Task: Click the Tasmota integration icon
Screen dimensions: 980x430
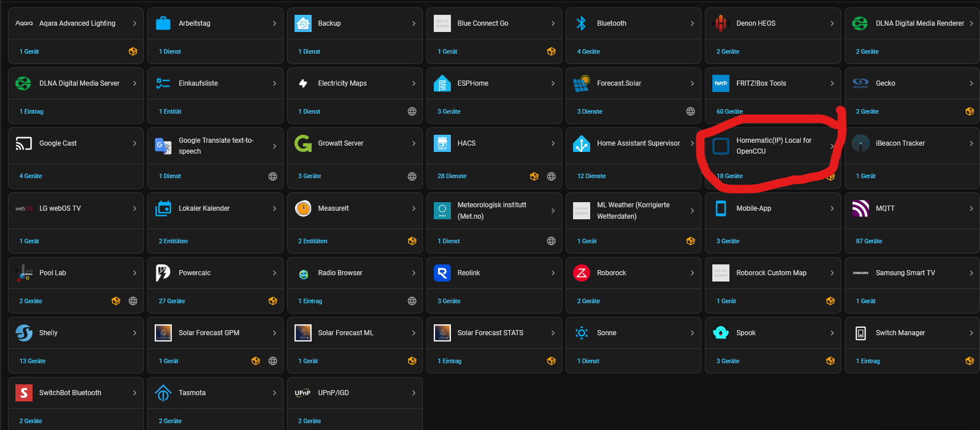Action: pyautogui.click(x=163, y=393)
